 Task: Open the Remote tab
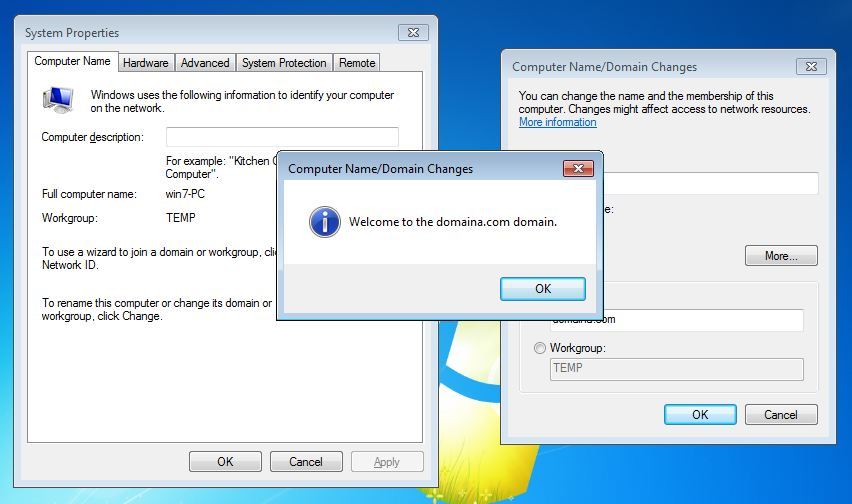click(357, 62)
